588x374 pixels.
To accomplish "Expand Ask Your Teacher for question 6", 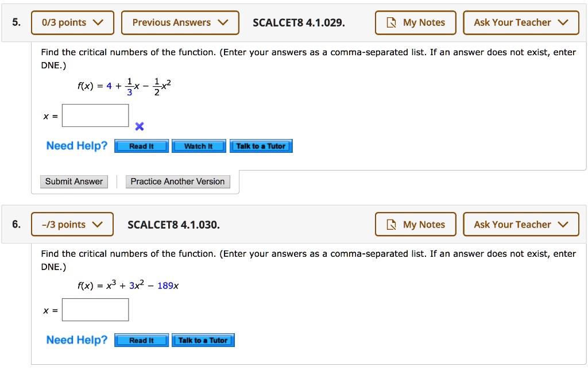I will 521,224.
